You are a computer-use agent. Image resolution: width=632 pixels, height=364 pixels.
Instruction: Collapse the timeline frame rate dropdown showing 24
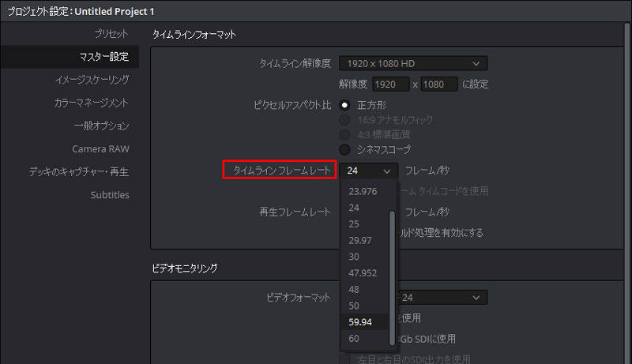368,171
